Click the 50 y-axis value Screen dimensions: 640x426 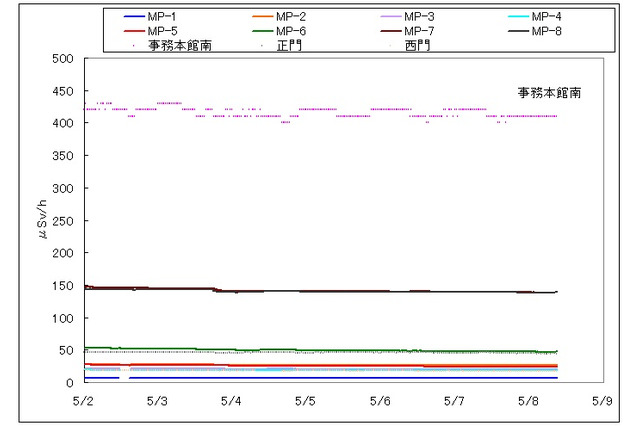point(66,350)
